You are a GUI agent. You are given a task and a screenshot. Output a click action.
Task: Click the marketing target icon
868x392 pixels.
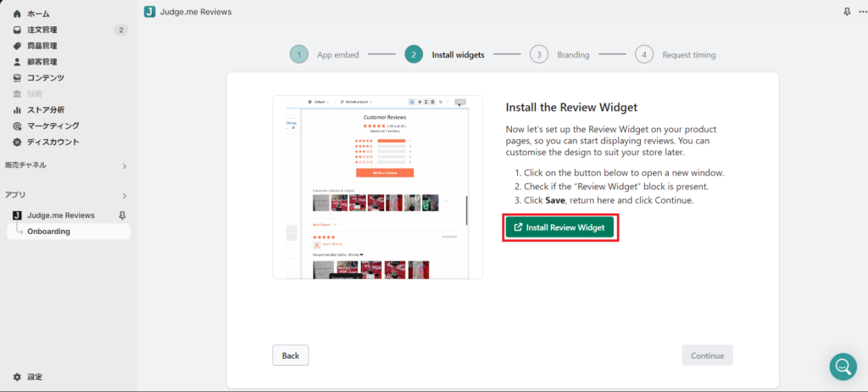coord(17,126)
